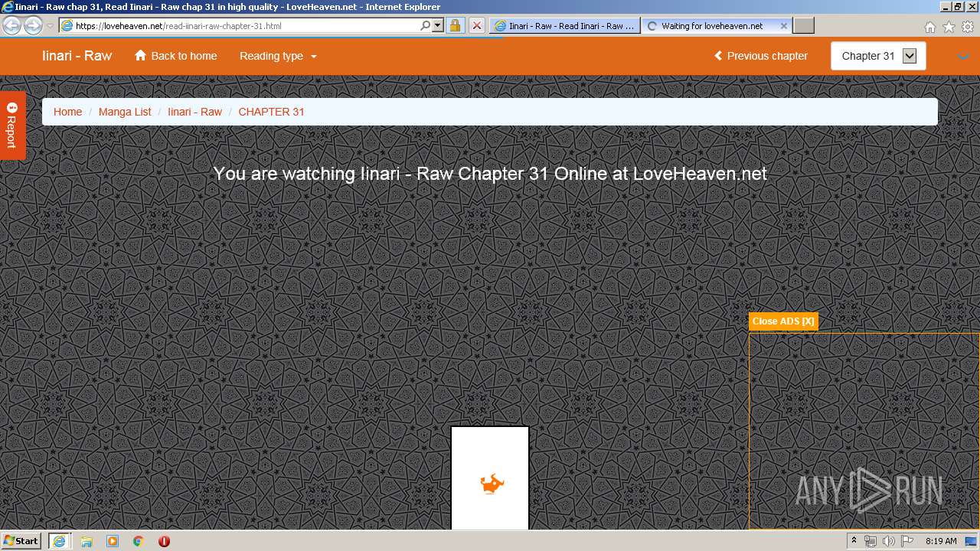Image resolution: width=980 pixels, height=551 pixels.
Task: Open media player taskbar icon
Action: click(x=113, y=541)
